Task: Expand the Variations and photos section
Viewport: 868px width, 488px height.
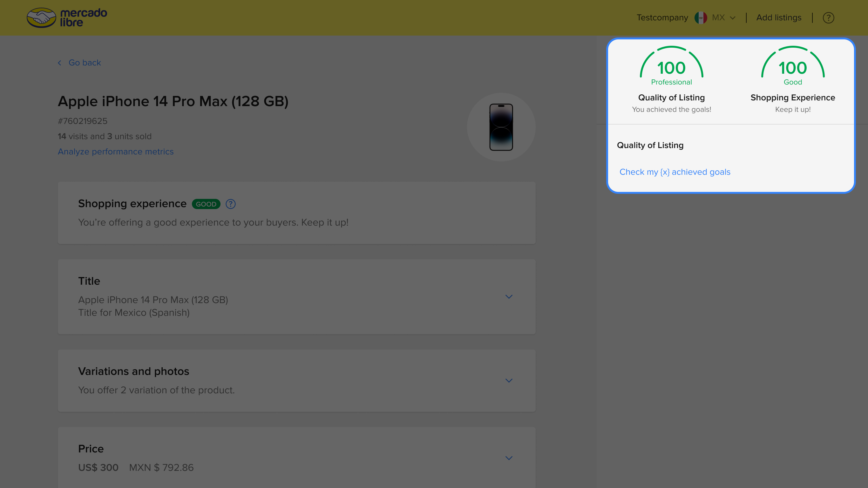Action: click(509, 381)
